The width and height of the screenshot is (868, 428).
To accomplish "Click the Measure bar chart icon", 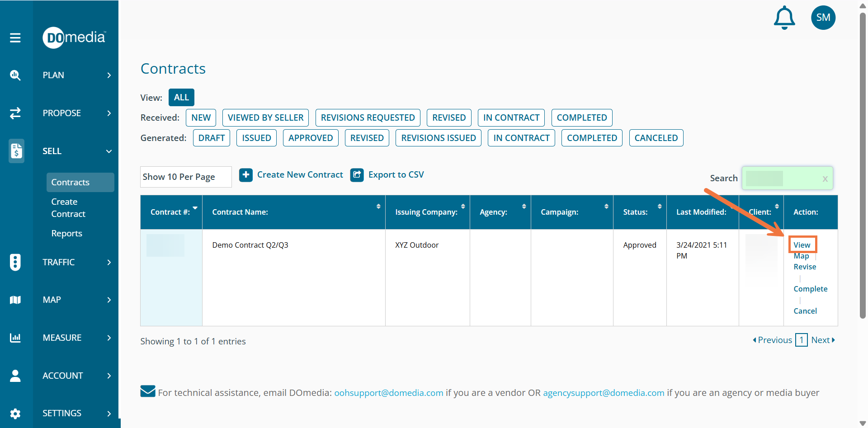I will [x=15, y=338].
